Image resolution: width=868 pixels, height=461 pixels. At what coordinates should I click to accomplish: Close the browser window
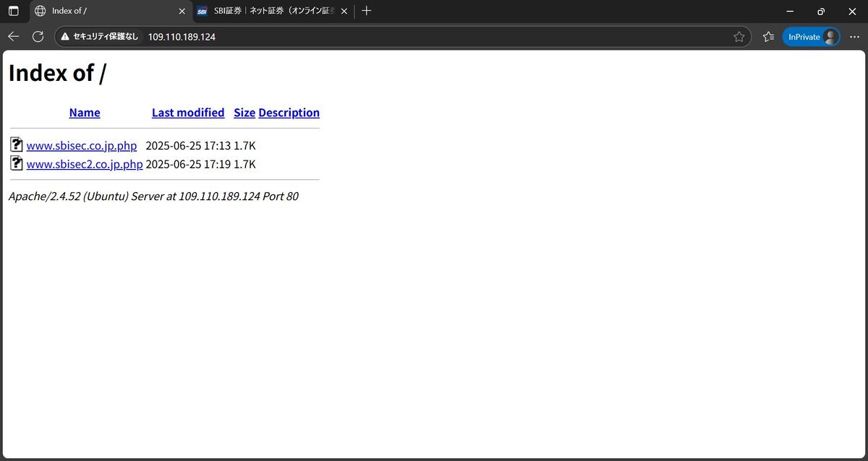tap(853, 11)
